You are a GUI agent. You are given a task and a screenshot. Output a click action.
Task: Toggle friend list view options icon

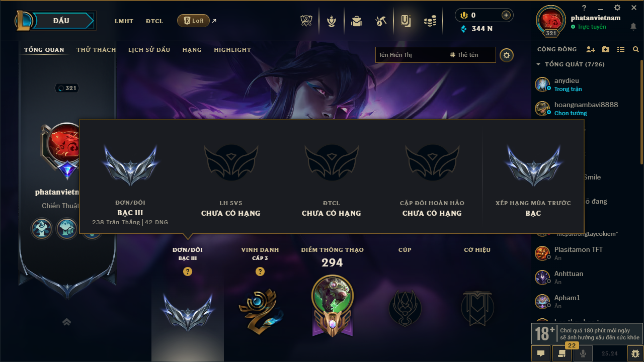coord(621,49)
